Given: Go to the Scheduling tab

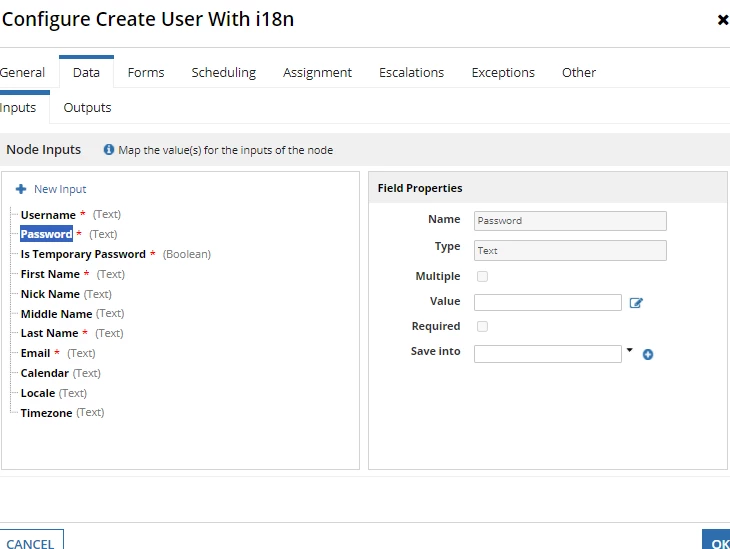Looking at the screenshot, I should (x=224, y=73).
